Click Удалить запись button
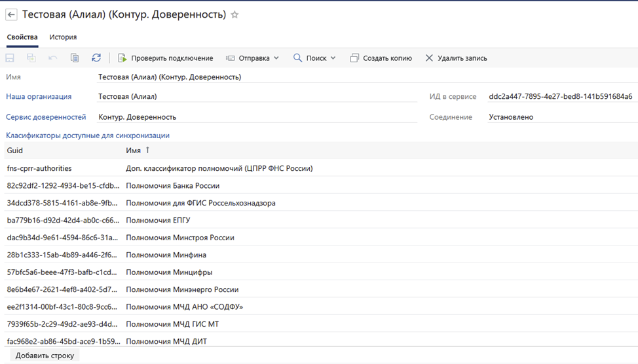 pos(456,58)
